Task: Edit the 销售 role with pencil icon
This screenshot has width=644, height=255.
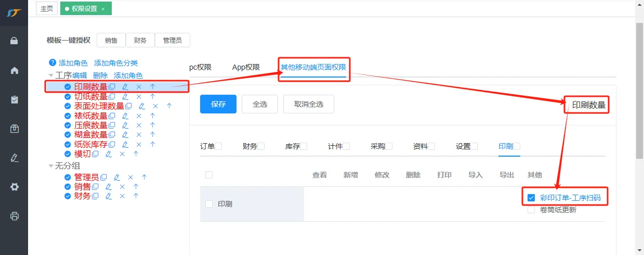Action: (x=109, y=187)
